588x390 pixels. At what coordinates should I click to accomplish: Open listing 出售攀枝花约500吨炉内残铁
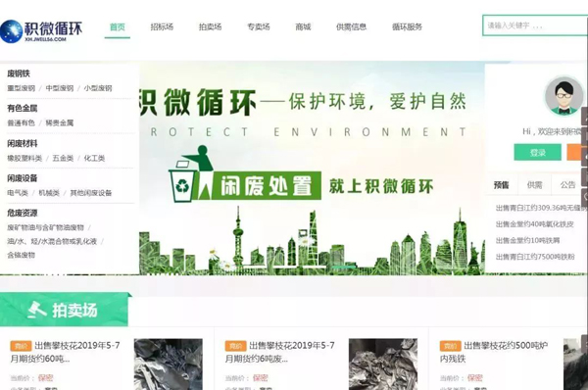494,352
